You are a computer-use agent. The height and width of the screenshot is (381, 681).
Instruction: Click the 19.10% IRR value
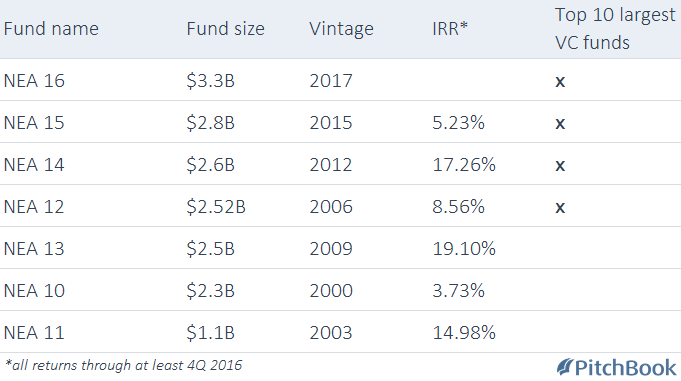(464, 249)
